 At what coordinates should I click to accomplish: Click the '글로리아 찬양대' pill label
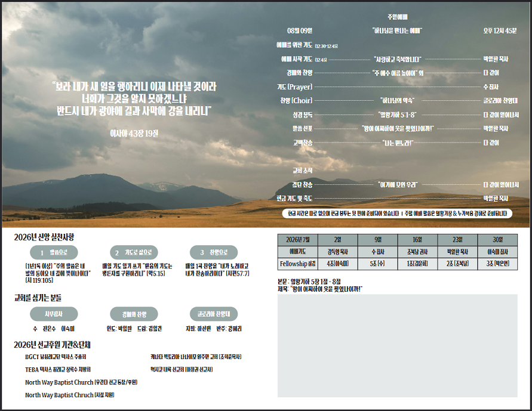(213, 314)
